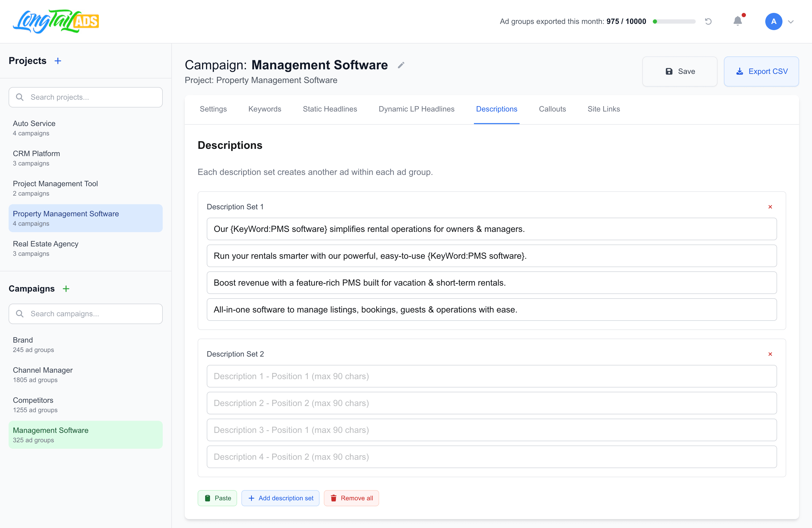812x528 pixels.
Task: Click the undo/reset arrow icon in header
Action: [x=708, y=21]
